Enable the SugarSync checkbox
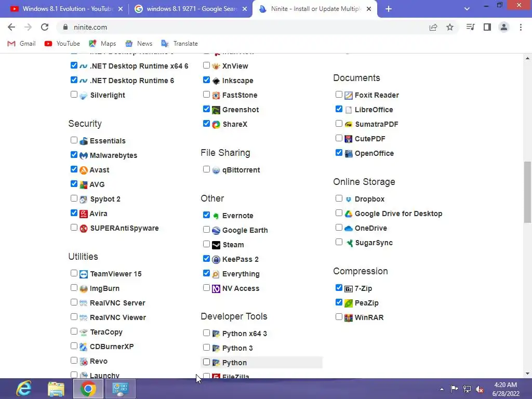 [x=339, y=242]
